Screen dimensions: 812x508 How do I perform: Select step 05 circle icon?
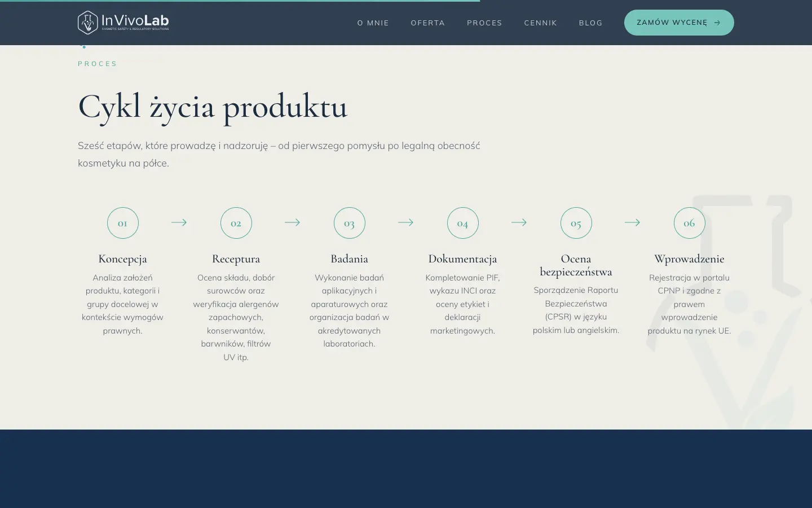click(x=576, y=223)
